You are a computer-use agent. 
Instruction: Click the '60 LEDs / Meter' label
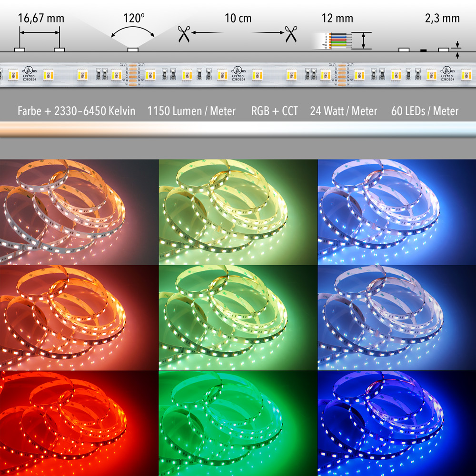point(425,111)
